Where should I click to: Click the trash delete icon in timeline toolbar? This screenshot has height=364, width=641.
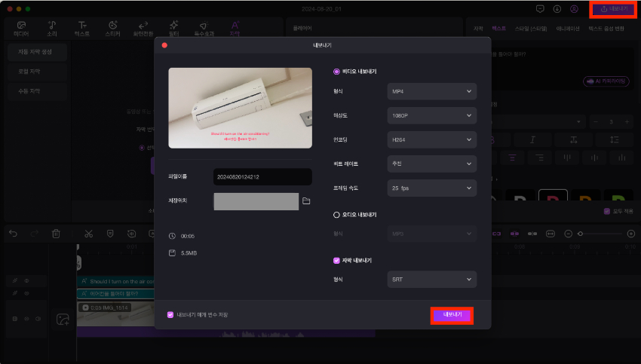pyautogui.click(x=56, y=234)
